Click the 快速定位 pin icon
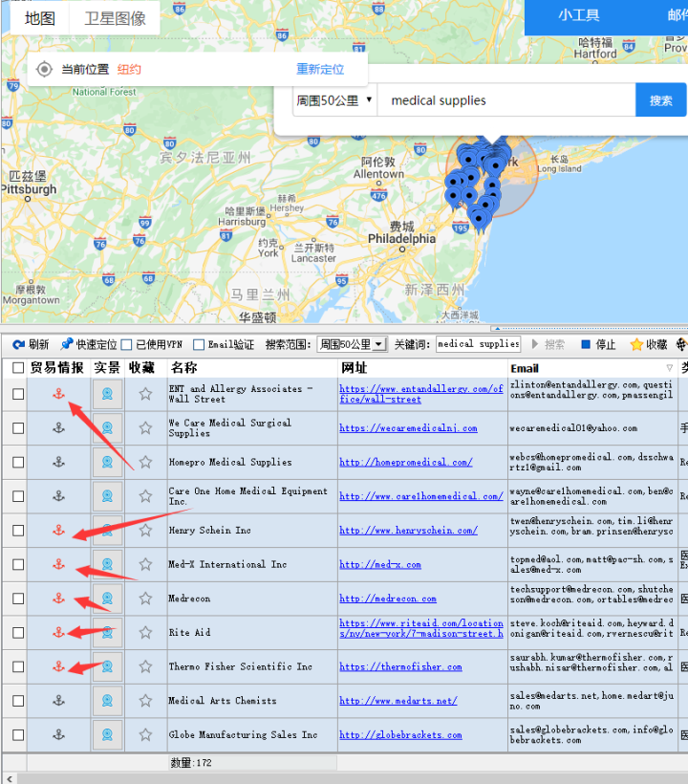 pyautogui.click(x=67, y=344)
